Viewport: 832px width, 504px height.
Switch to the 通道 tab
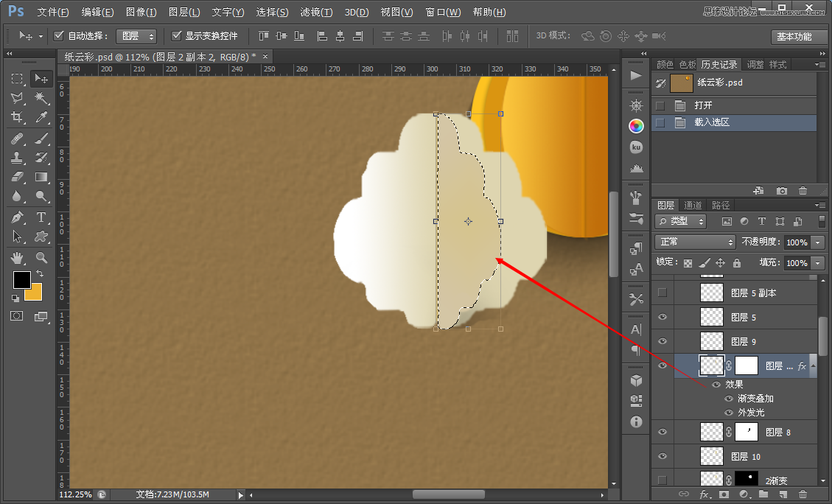(693, 206)
